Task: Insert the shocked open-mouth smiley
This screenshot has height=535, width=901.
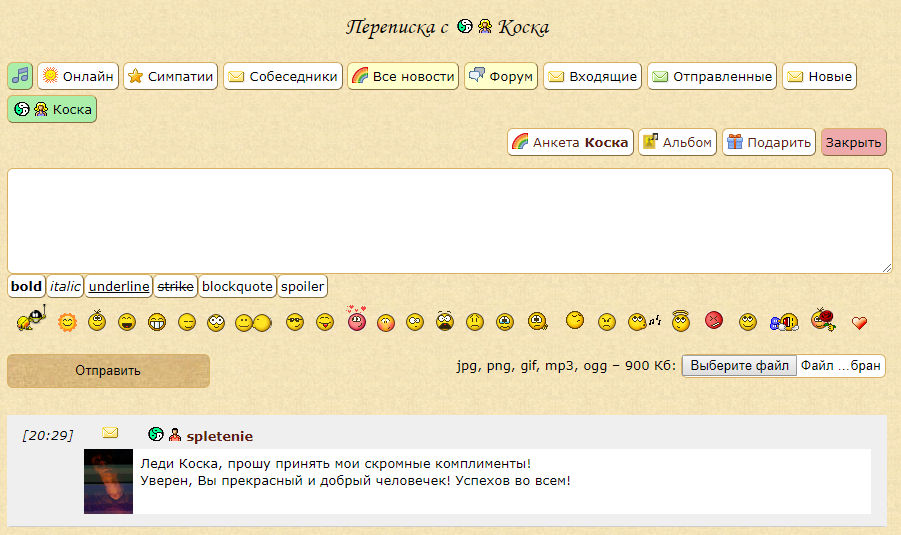Action: tap(444, 322)
